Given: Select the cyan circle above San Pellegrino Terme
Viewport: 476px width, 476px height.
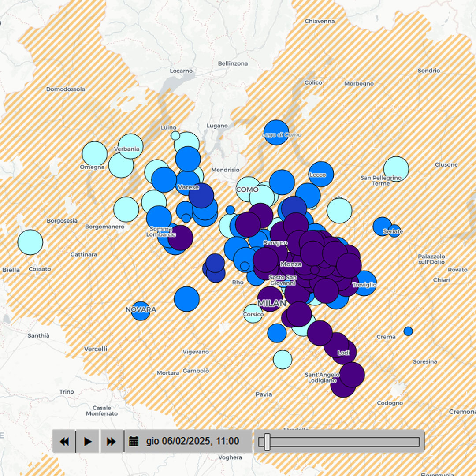Looking at the screenshot, I should (396, 169).
